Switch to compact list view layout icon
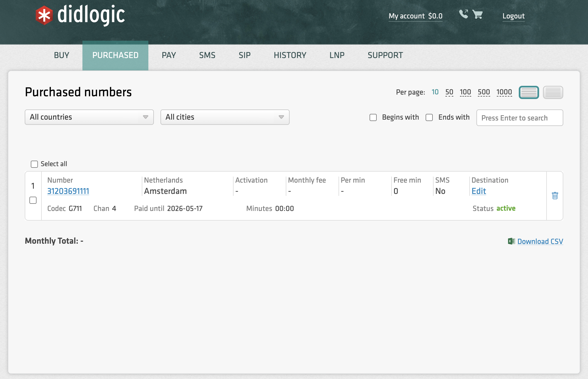 point(553,92)
